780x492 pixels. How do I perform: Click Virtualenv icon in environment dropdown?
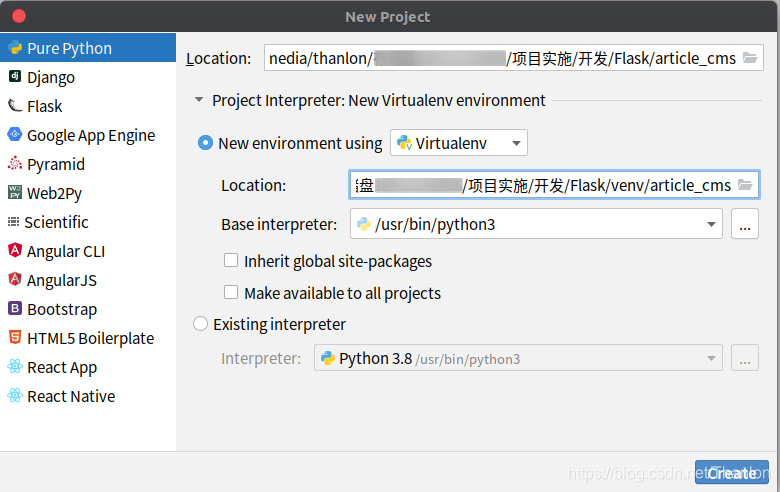[x=404, y=143]
